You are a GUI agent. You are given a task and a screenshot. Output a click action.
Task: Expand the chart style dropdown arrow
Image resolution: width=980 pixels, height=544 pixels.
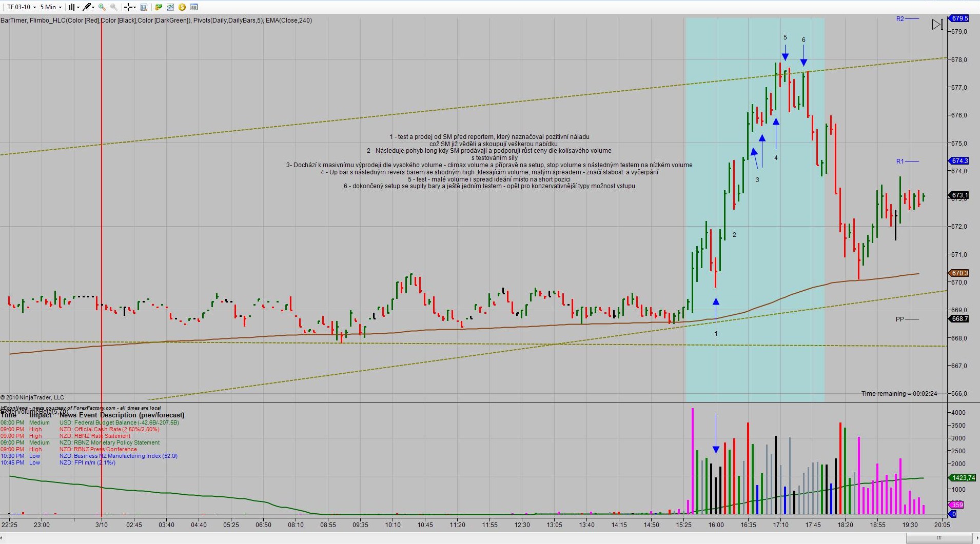tap(78, 7)
